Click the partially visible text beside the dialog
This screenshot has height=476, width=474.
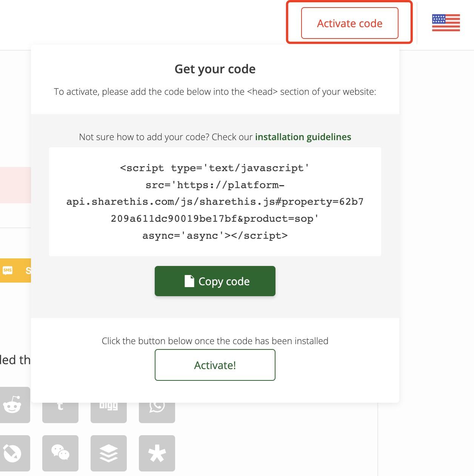point(14,360)
